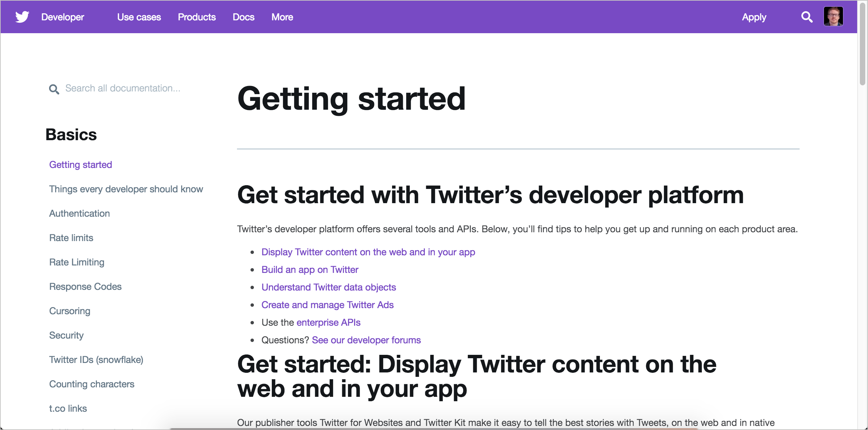Select the Search all documentation field
The height and width of the screenshot is (430, 868).
pos(124,89)
